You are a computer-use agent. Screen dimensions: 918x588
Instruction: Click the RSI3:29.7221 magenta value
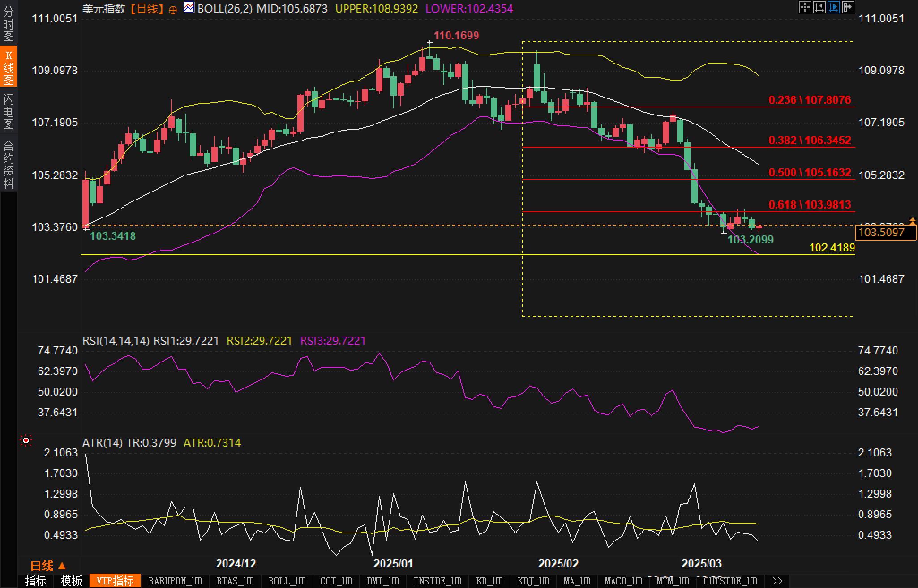(x=333, y=341)
